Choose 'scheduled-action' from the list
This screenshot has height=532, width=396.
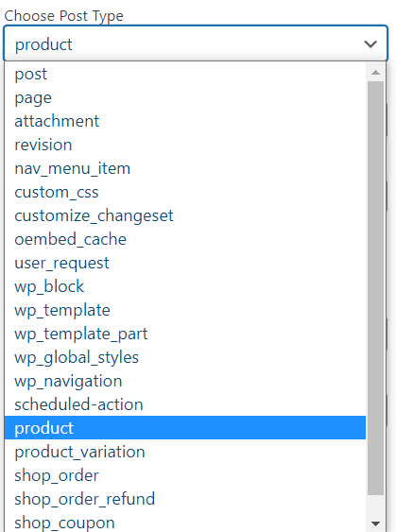point(185,404)
